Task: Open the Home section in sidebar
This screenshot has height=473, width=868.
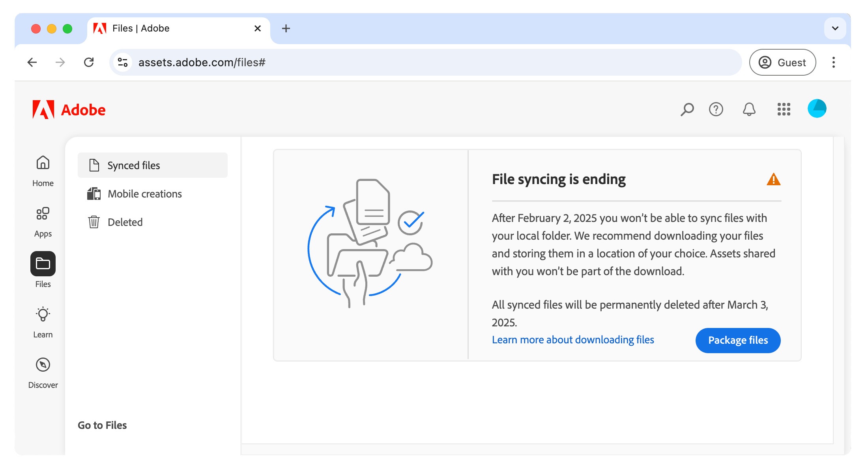Action: (x=43, y=171)
